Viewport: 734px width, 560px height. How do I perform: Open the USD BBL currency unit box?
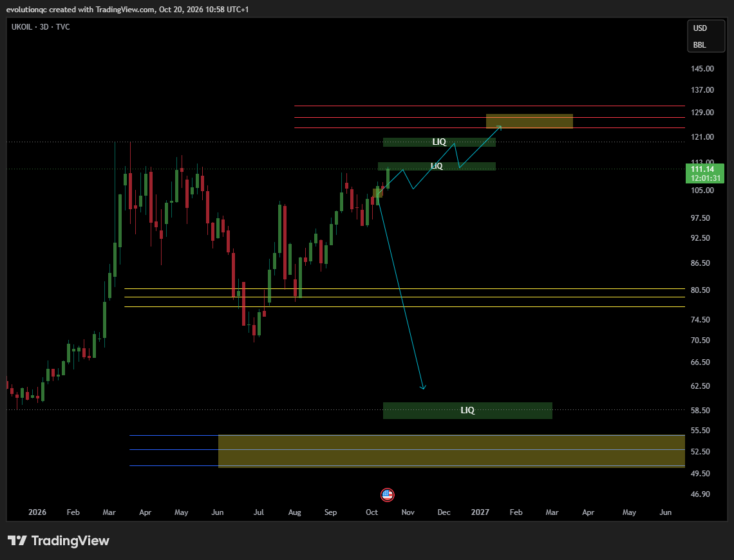pyautogui.click(x=706, y=36)
